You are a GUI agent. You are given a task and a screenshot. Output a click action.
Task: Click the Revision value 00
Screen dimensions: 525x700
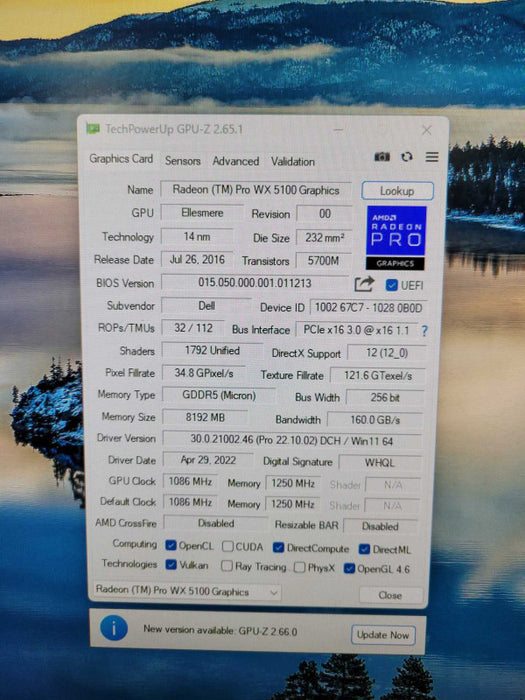point(325,214)
